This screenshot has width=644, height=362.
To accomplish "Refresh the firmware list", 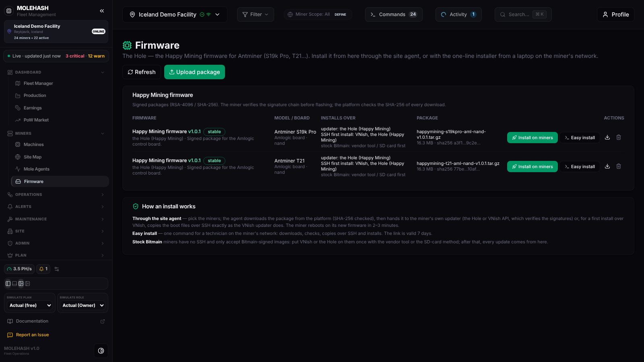I will [142, 72].
